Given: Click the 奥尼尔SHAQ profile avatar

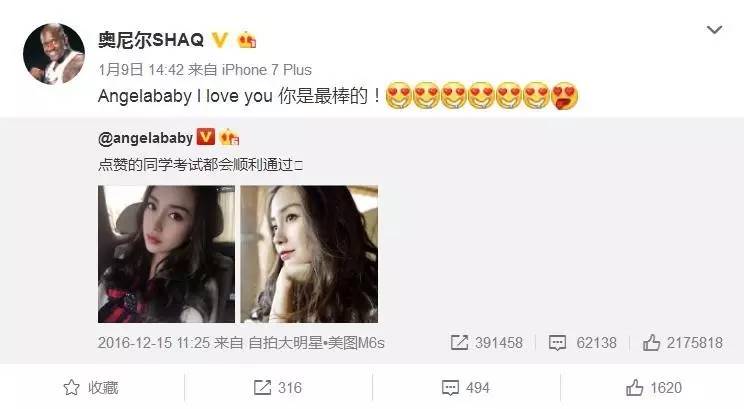Looking at the screenshot, I should [x=54, y=54].
